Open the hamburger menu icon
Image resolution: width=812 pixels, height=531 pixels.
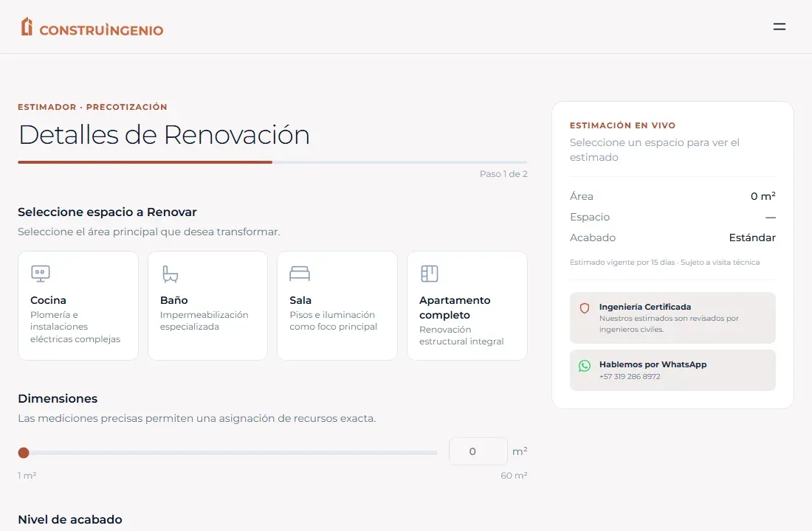coord(779,27)
